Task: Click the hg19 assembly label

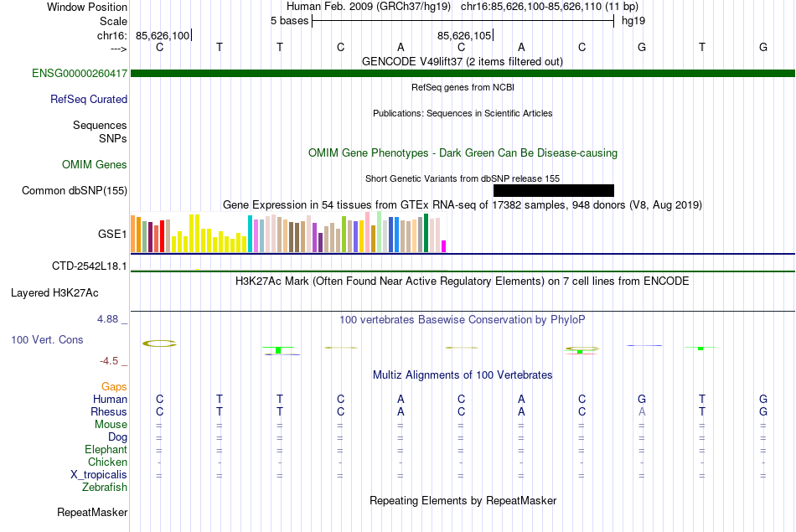Action: point(633,21)
